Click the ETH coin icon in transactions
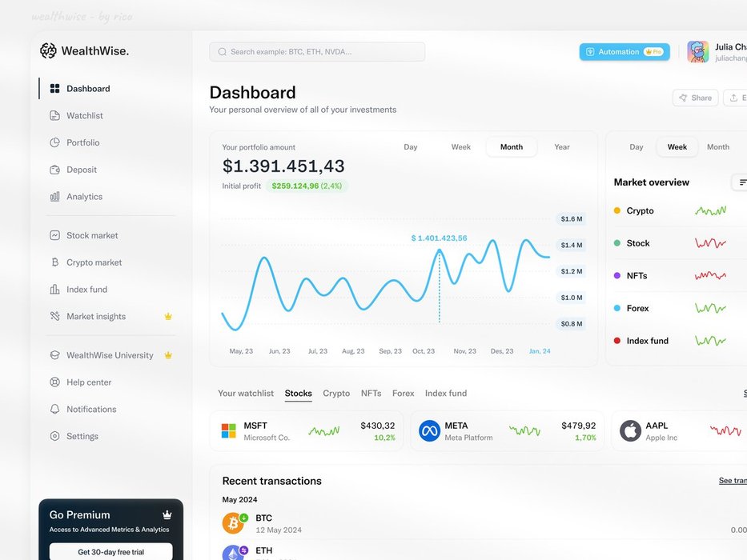 [x=233, y=553]
